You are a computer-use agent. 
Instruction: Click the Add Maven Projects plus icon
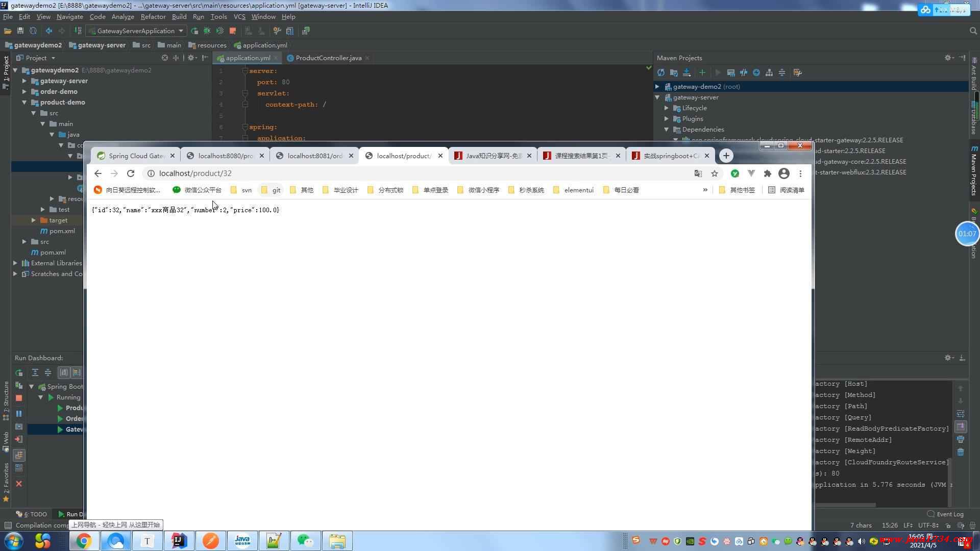pyautogui.click(x=702, y=72)
